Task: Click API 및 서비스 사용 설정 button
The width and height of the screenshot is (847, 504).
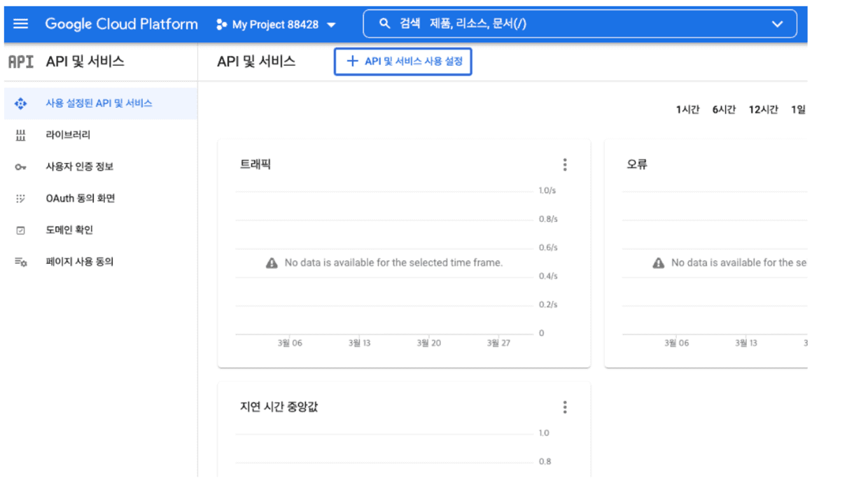Action: 403,62
